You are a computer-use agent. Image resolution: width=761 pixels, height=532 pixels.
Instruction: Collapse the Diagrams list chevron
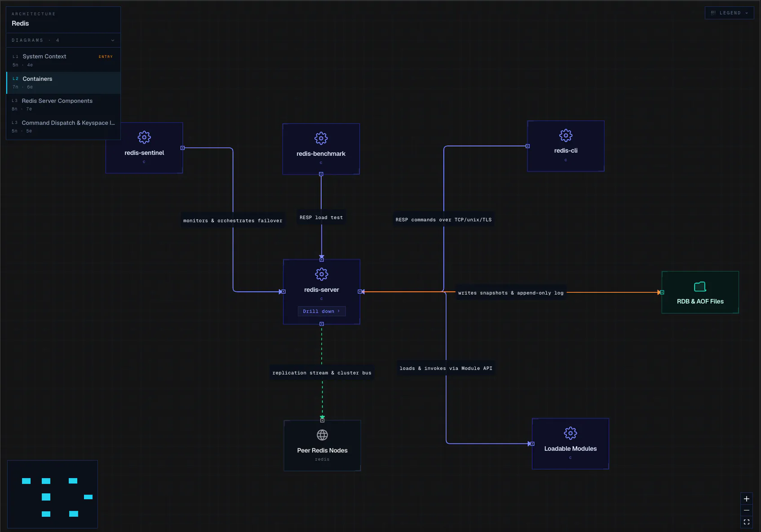pos(113,40)
